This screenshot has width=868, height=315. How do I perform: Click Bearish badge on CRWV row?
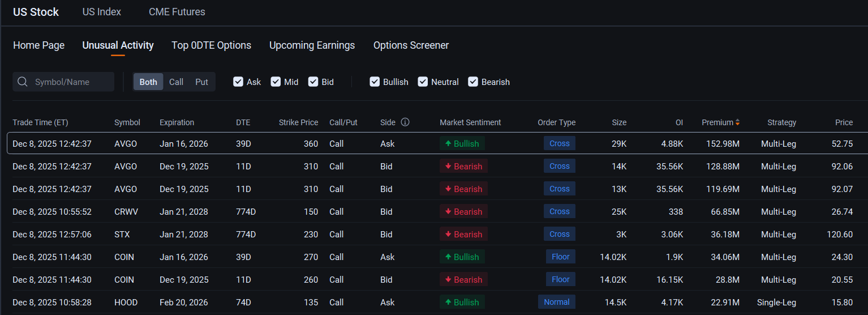(463, 212)
